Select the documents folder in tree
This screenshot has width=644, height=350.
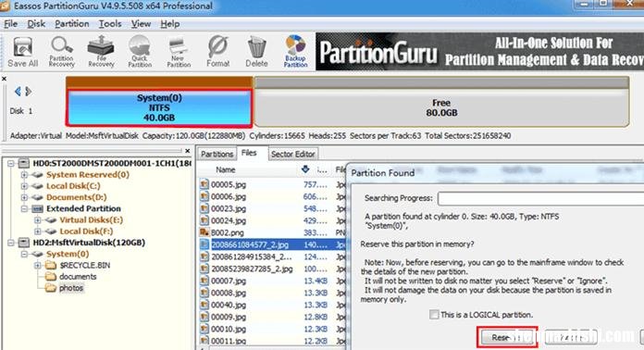click(78, 277)
